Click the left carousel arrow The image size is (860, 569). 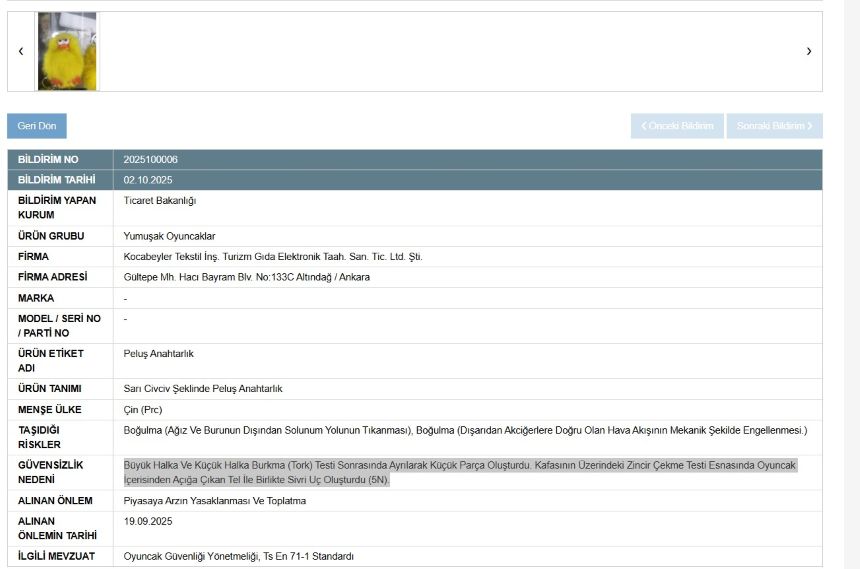21,51
